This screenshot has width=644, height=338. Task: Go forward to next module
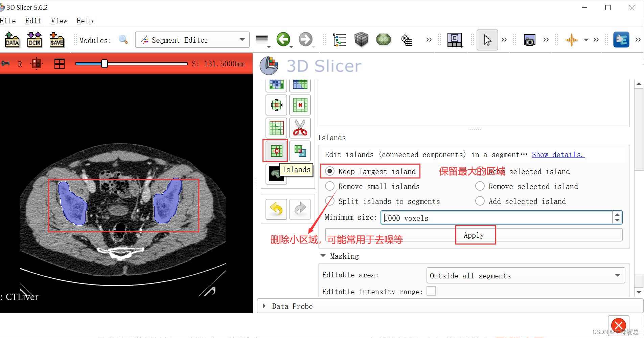click(x=305, y=39)
